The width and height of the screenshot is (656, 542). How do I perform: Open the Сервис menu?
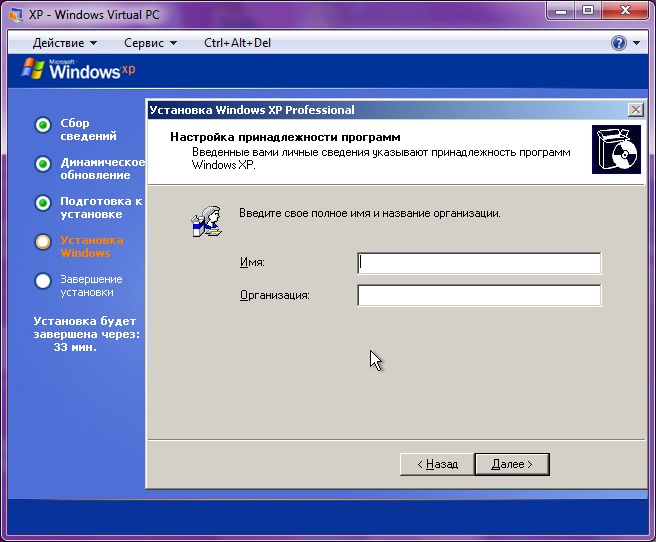pyautogui.click(x=150, y=43)
